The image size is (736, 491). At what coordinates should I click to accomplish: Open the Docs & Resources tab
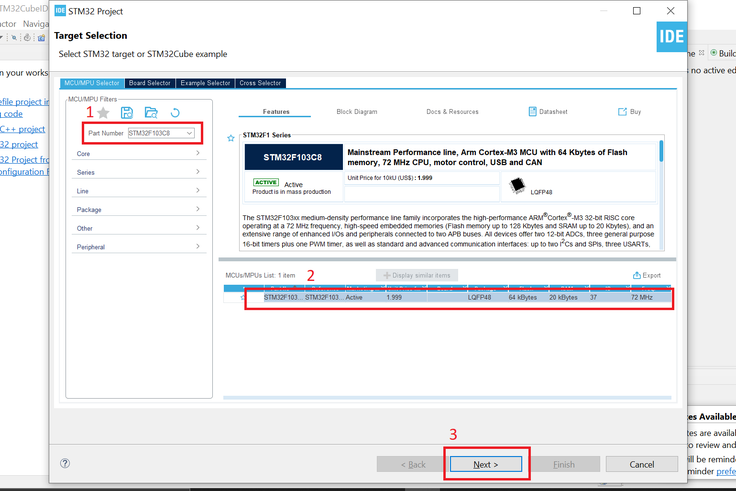tap(452, 112)
